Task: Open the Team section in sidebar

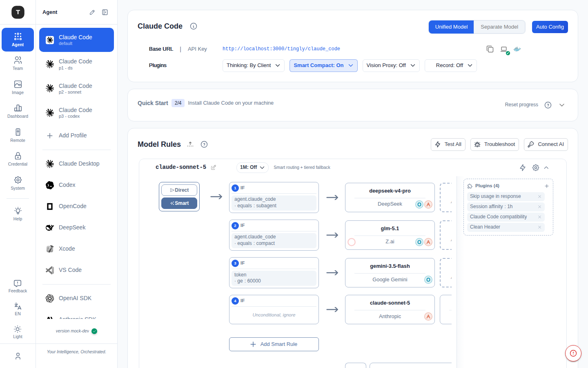Action: (18, 63)
